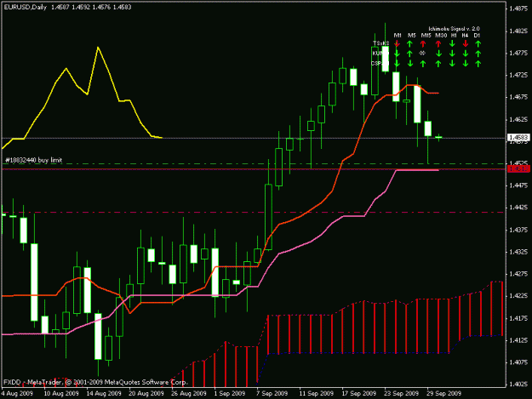Click the D1 timeframe header
The image size is (532, 399).
click(x=477, y=35)
